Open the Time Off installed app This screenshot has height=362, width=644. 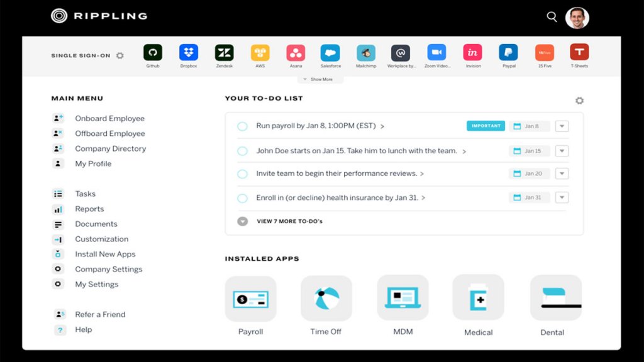[326, 299]
